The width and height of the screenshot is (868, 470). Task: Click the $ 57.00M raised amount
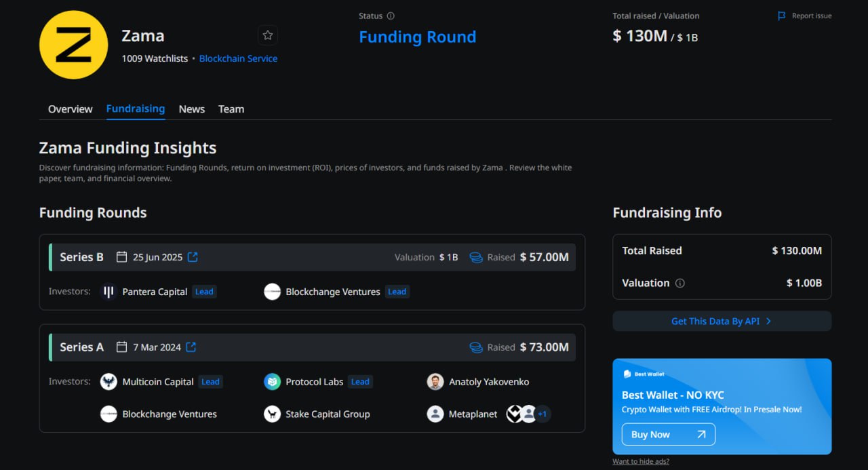pyautogui.click(x=544, y=257)
